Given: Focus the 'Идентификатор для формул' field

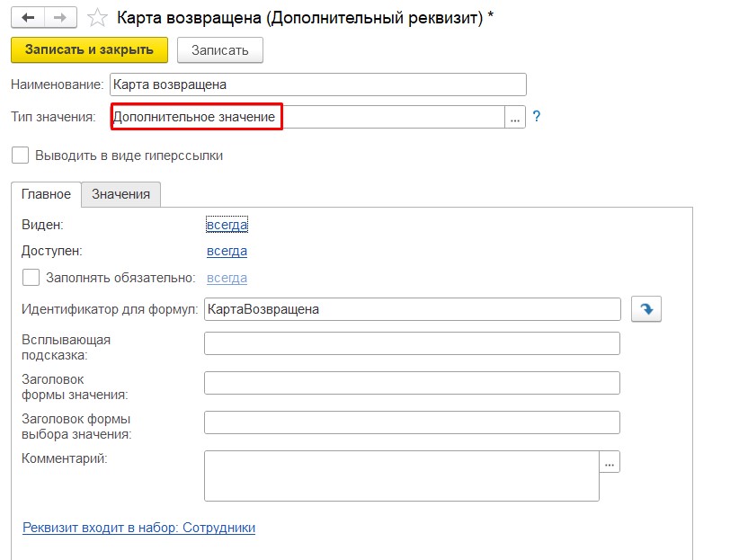Looking at the screenshot, I should click(412, 309).
